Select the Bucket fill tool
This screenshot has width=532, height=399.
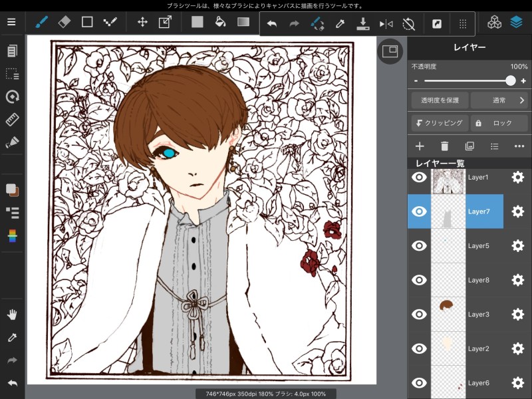(220, 22)
